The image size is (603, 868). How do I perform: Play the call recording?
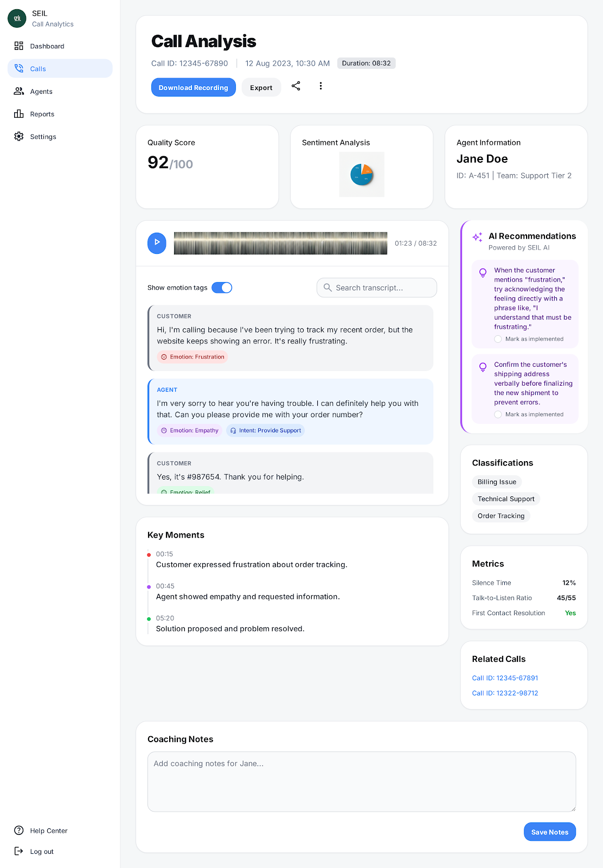click(157, 242)
